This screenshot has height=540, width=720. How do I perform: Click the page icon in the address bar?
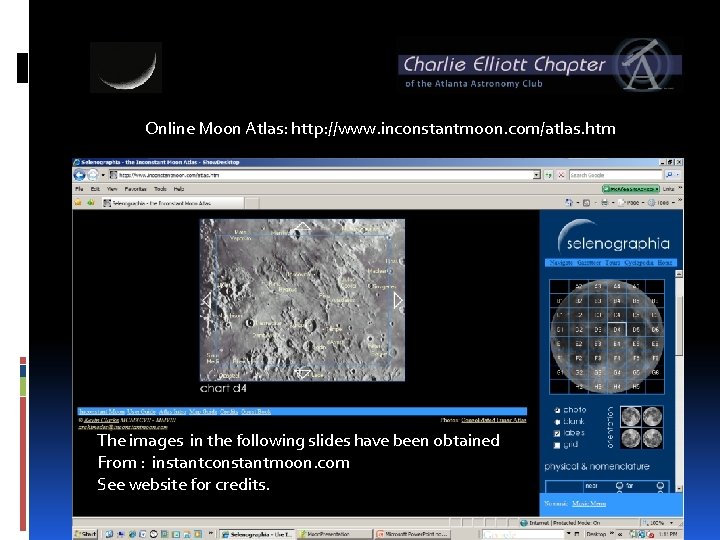(x=113, y=175)
